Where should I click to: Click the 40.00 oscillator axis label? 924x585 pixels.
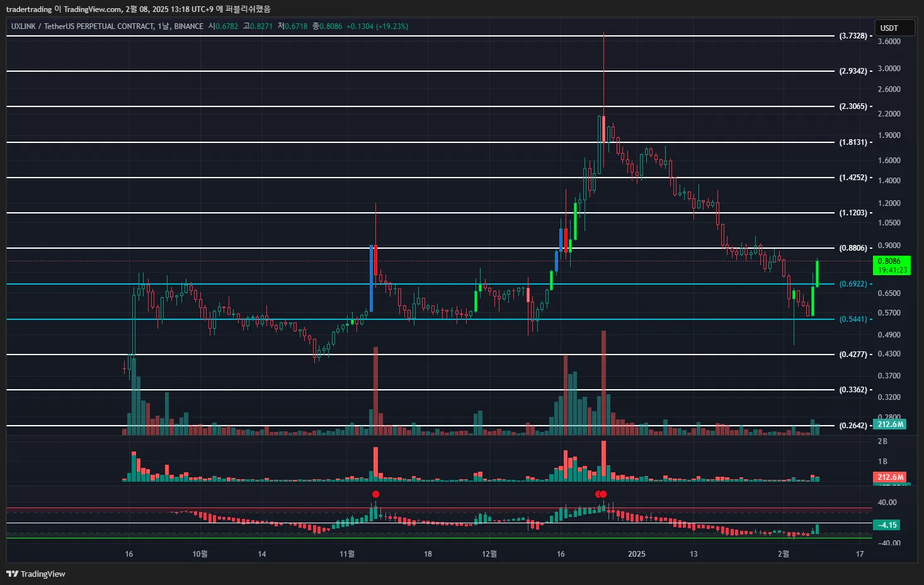887,503
